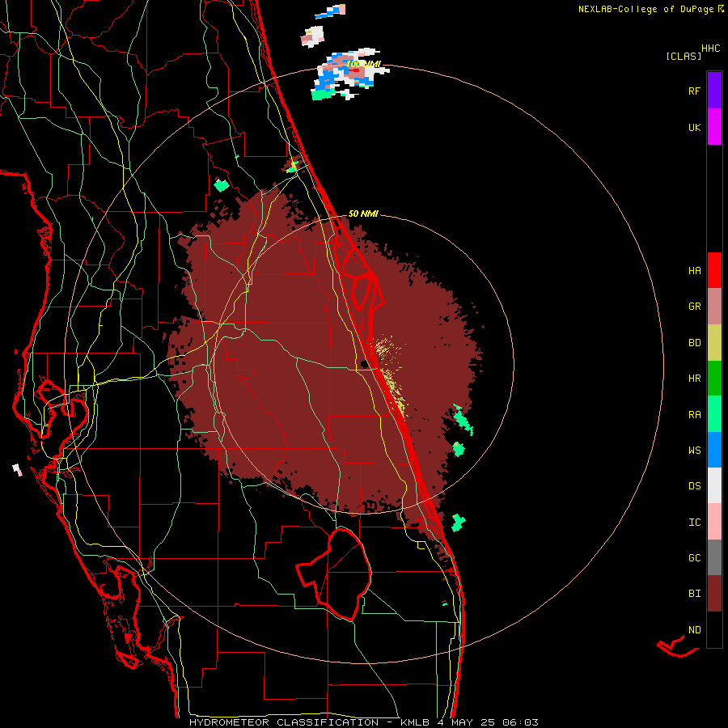This screenshot has width=728, height=728.
Task: Click the IC legend label
Action: point(694,523)
